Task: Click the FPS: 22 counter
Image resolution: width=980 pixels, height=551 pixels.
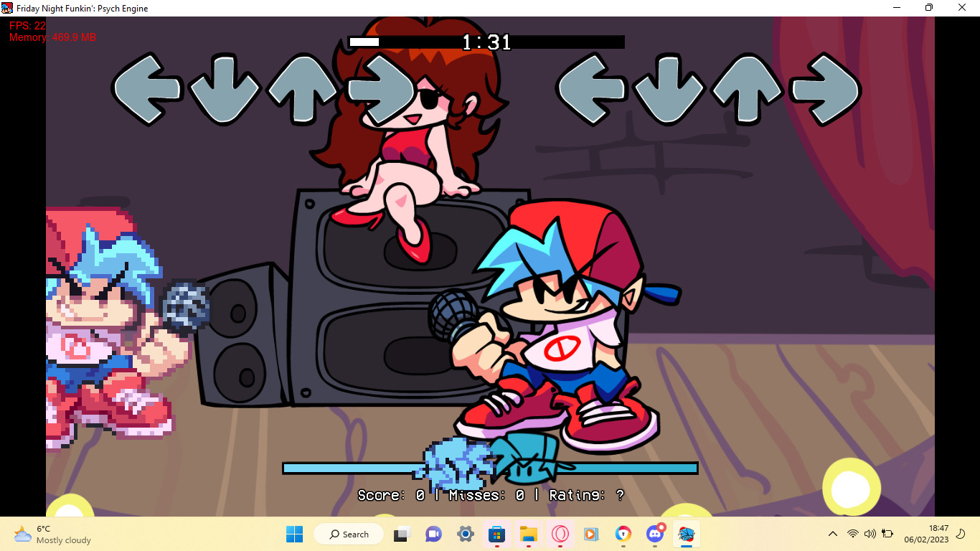Action: pyautogui.click(x=28, y=26)
